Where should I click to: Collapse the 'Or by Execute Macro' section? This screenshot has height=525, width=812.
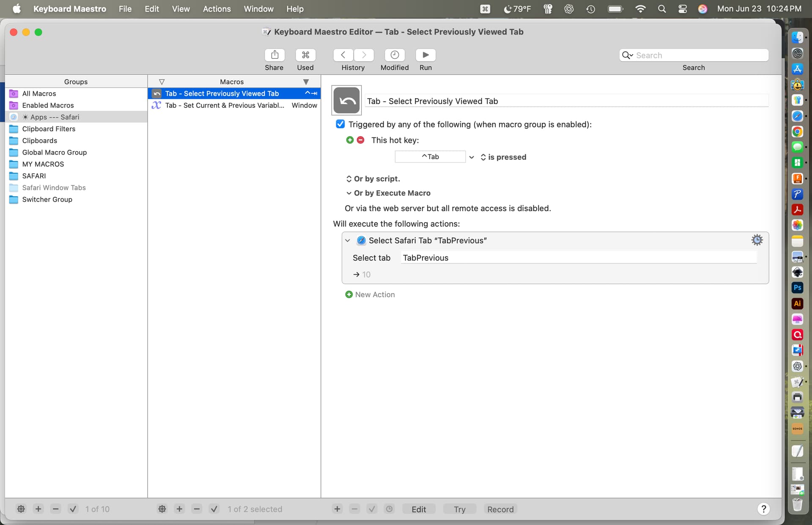point(349,193)
